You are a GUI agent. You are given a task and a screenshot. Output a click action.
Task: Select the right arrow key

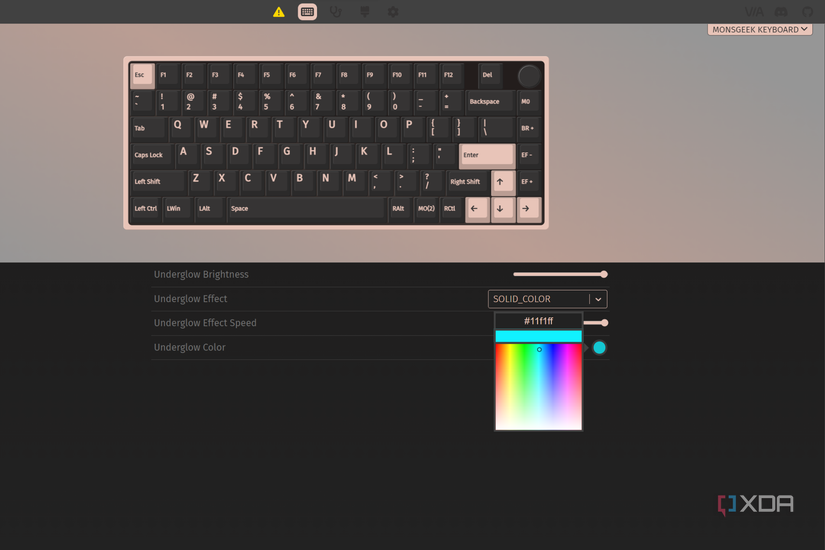pyautogui.click(x=529, y=209)
